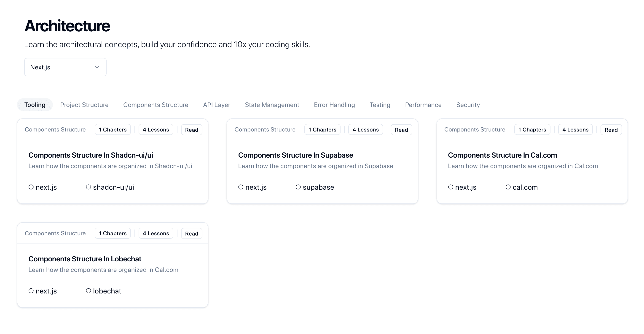The height and width of the screenshot is (334, 644).
Task: Select the Performance tab
Action: 423,105
